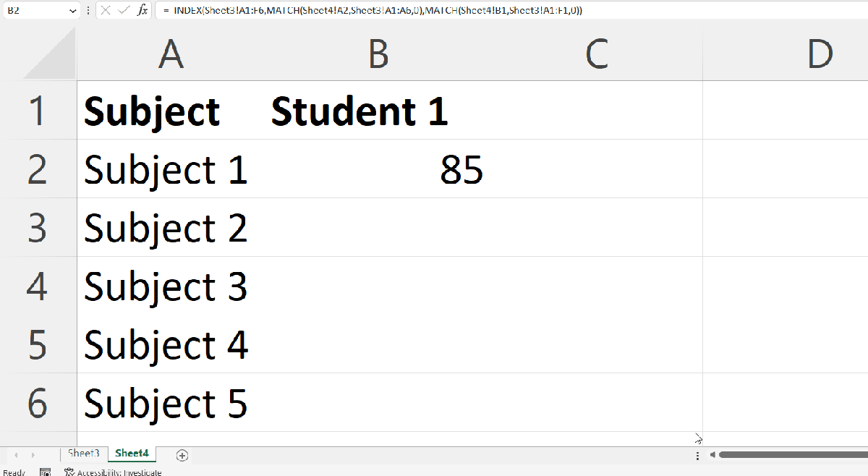Switch to the Sheet3 tab
Image resolution: width=868 pixels, height=476 pixels.
(83, 454)
